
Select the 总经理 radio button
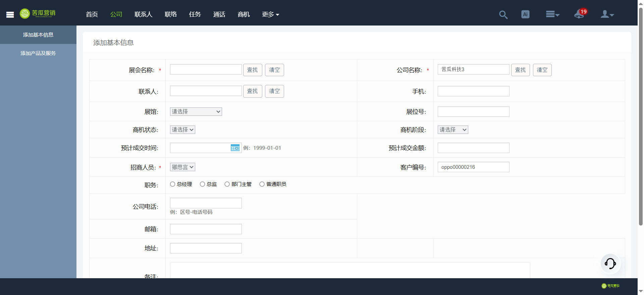[173, 184]
